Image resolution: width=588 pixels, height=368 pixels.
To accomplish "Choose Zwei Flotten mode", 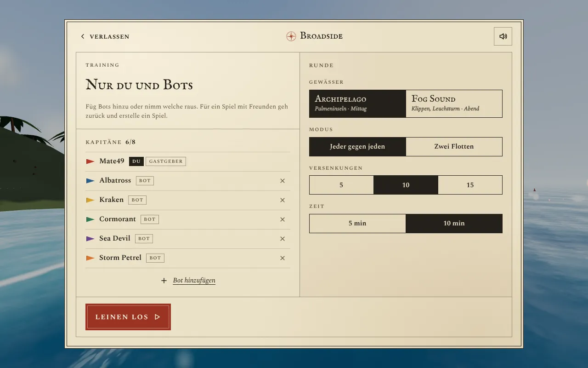I will pyautogui.click(x=454, y=147).
